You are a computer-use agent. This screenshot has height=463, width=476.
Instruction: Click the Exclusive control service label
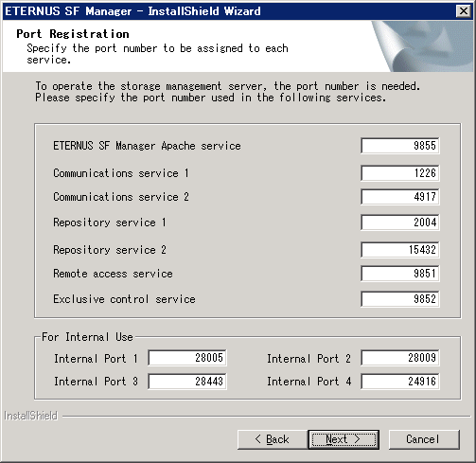click(124, 299)
